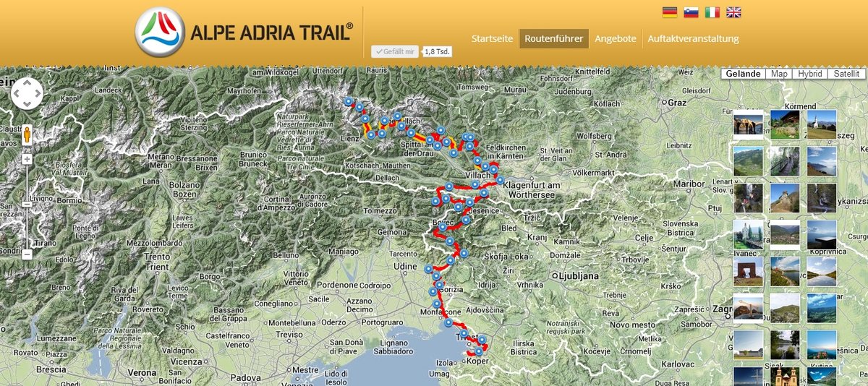Click the orange Street View pegman
The height and width of the screenshot is (386, 868).
tap(27, 135)
